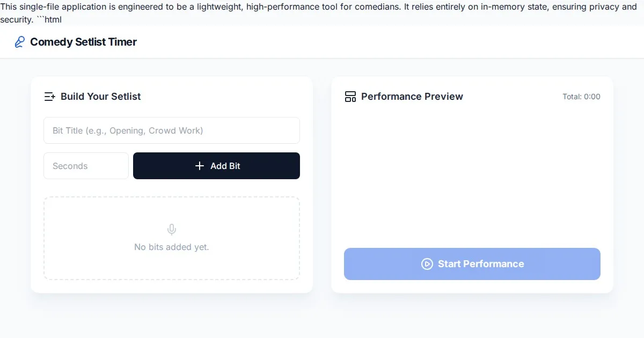The image size is (644, 338).
Task: Focus the Bit Title input field
Action: coord(172,130)
